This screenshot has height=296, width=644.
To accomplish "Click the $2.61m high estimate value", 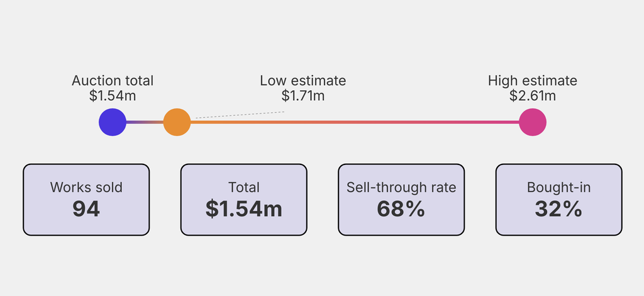I will click(532, 96).
